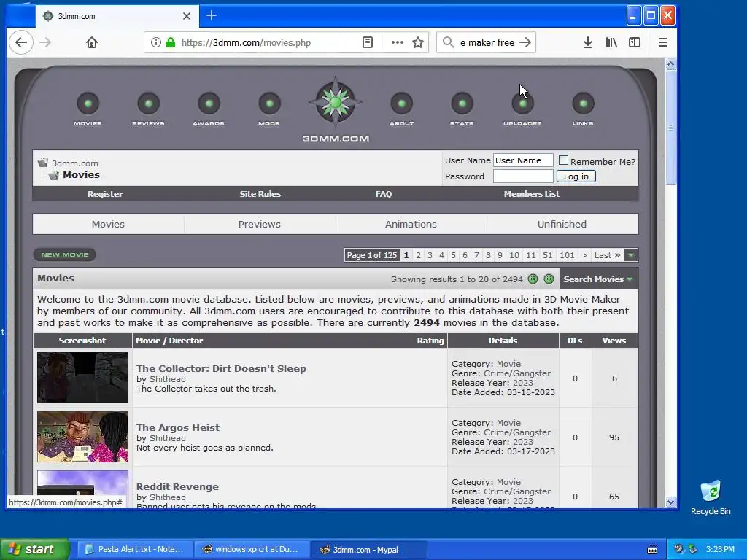Click the 3DMM.COM compass star logo
Image resolution: width=747 pixels, height=560 pixels.
336,102
